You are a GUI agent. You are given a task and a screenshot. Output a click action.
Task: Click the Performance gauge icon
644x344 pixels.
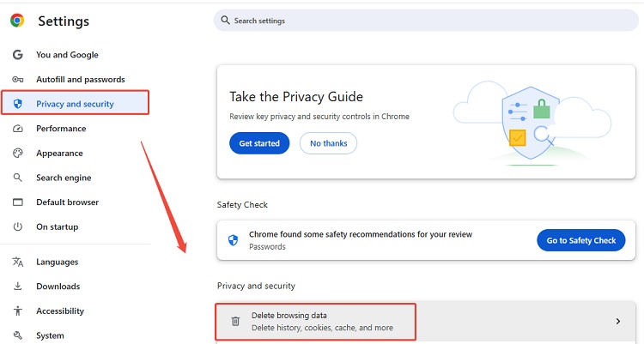point(17,129)
